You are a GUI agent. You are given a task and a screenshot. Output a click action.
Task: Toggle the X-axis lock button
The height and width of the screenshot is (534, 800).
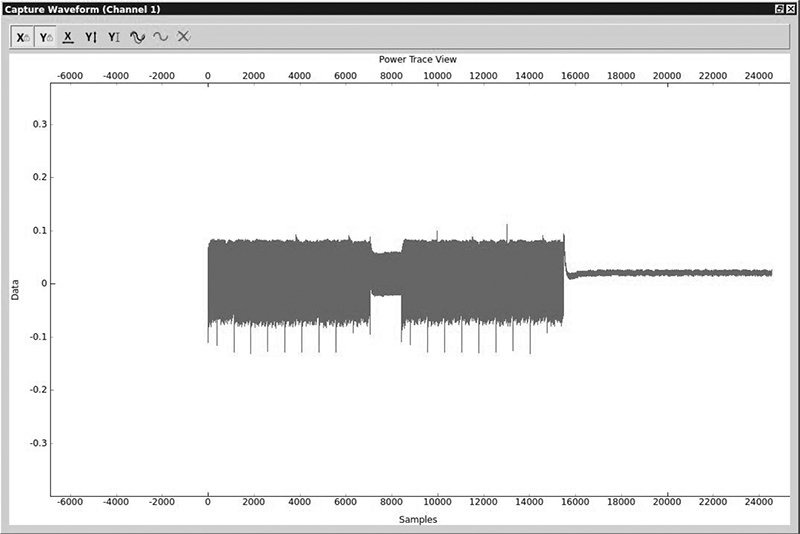23,37
